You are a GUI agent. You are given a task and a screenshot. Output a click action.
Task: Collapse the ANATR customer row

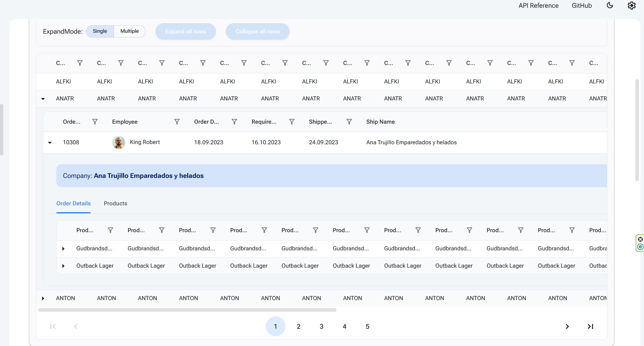43,99
